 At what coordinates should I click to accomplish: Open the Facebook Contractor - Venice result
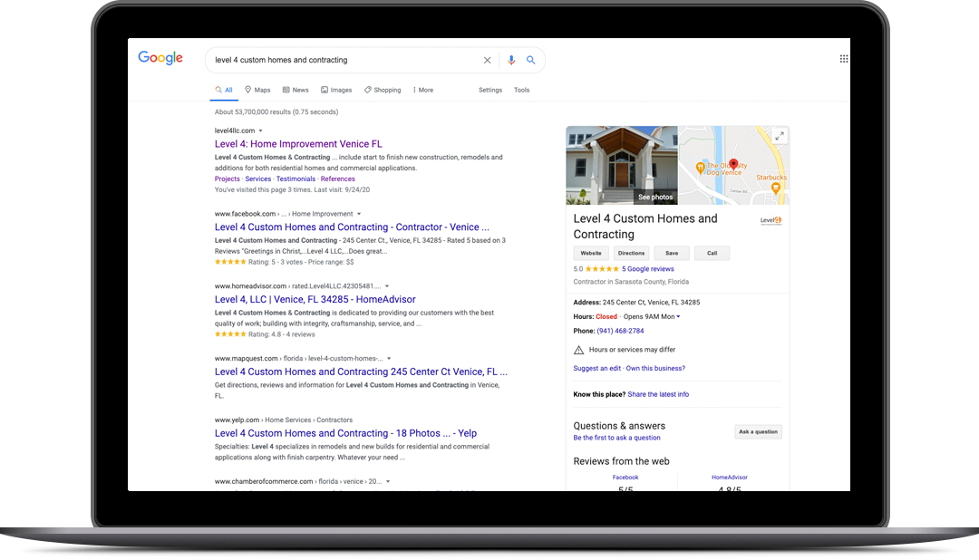(x=352, y=227)
